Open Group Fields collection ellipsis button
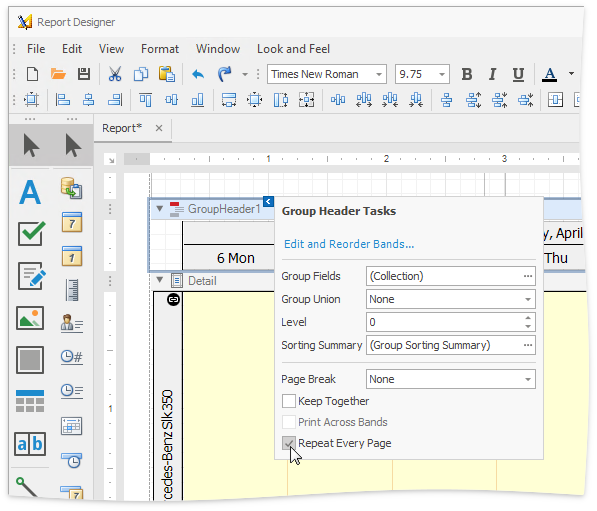 coord(528,276)
